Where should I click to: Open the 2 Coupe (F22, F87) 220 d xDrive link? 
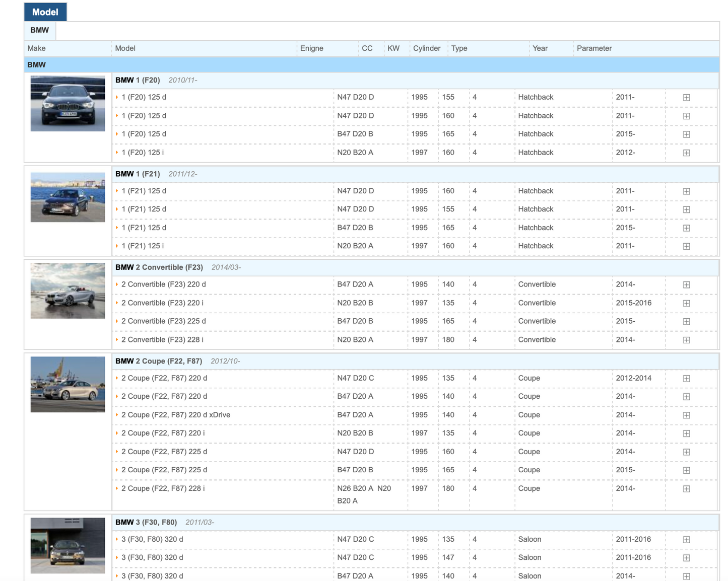pyautogui.click(x=175, y=415)
